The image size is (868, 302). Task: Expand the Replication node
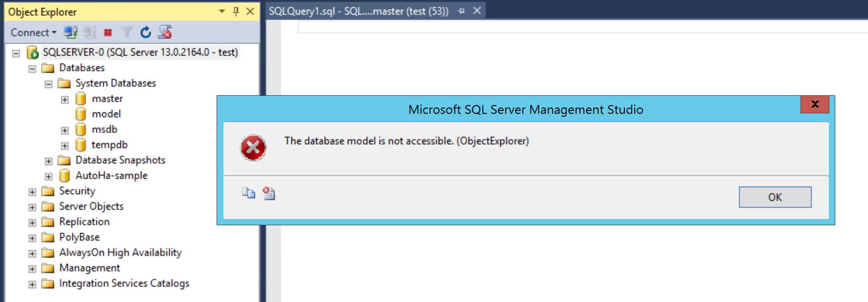pyautogui.click(x=32, y=222)
